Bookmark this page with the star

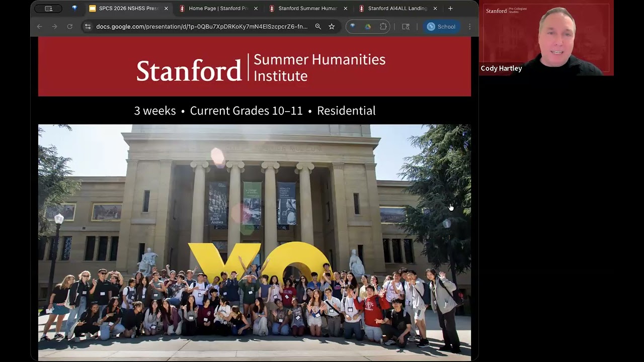click(x=332, y=27)
